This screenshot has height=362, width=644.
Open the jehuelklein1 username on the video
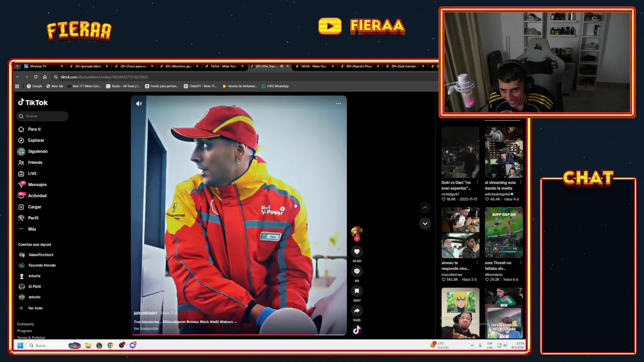(145, 313)
